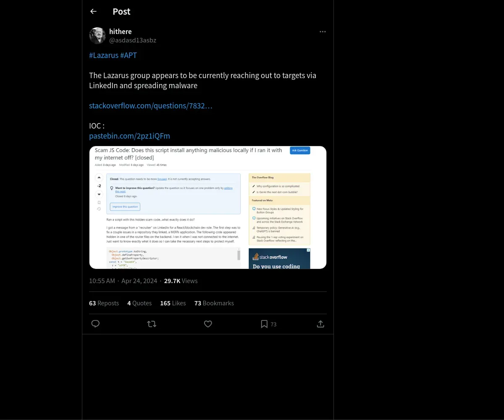Go back using the arrow icon
The height and width of the screenshot is (420, 504).
pyautogui.click(x=93, y=11)
